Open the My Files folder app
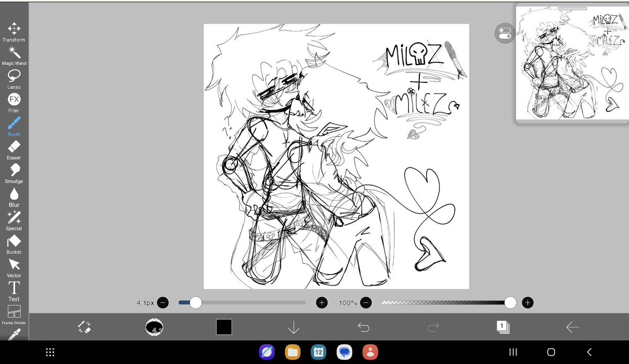The height and width of the screenshot is (364, 629). (x=292, y=352)
